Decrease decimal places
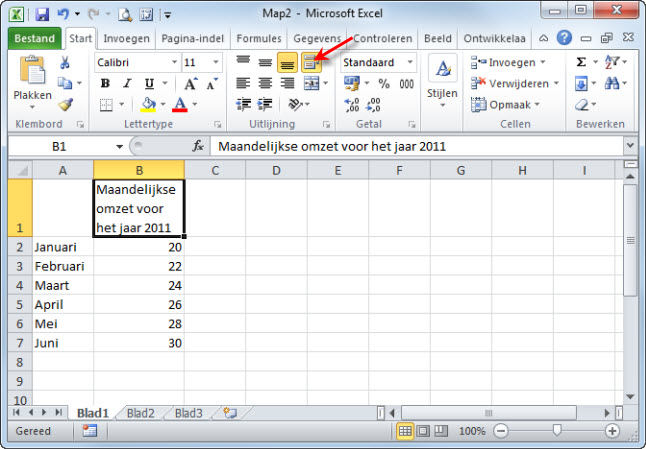 373,105
